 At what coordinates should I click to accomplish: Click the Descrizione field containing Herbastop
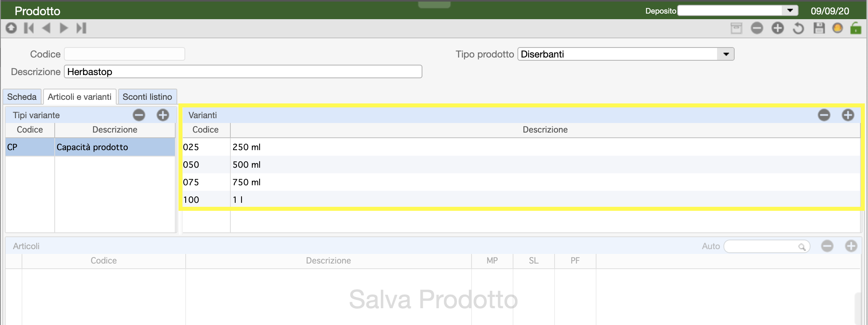pos(243,71)
